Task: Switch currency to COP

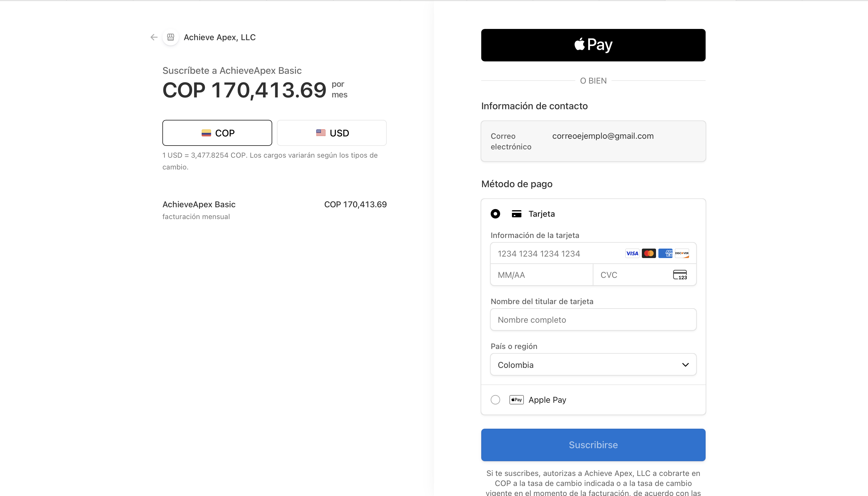Action: click(x=217, y=133)
